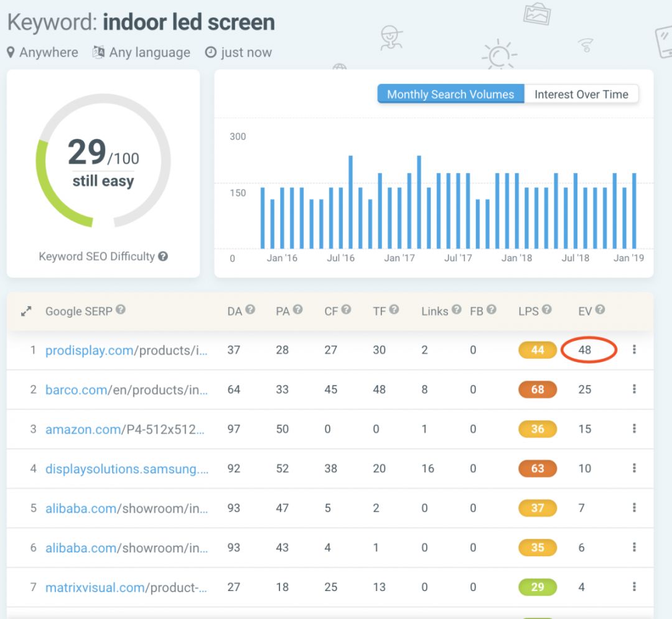Click the CF column help icon
The width and height of the screenshot is (672, 619).
click(347, 309)
